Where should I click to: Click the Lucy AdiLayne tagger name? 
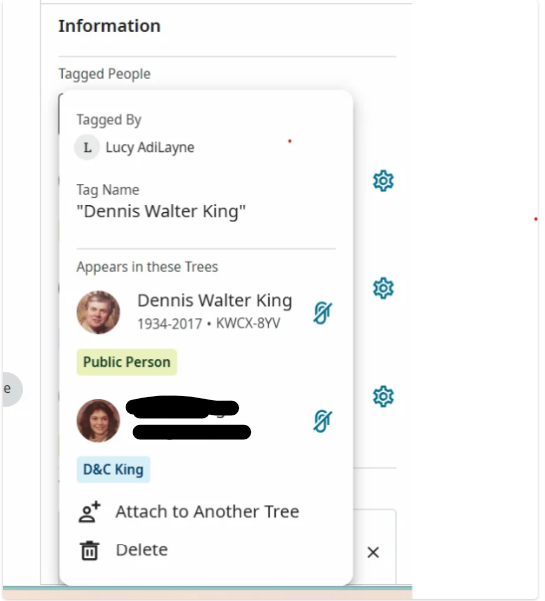coord(150,148)
